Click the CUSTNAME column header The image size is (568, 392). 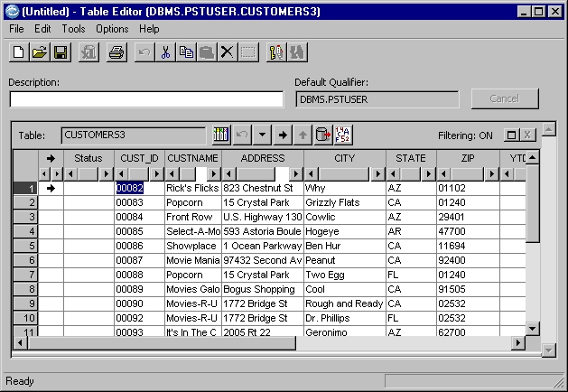tap(192, 158)
